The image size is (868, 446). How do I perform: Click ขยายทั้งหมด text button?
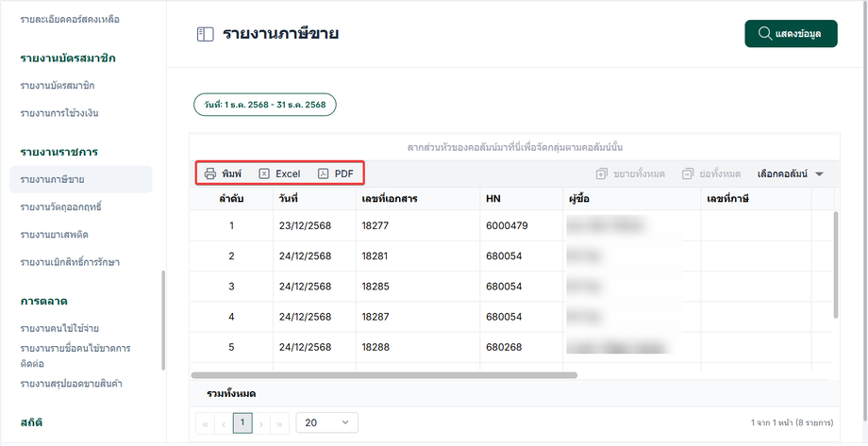point(639,173)
